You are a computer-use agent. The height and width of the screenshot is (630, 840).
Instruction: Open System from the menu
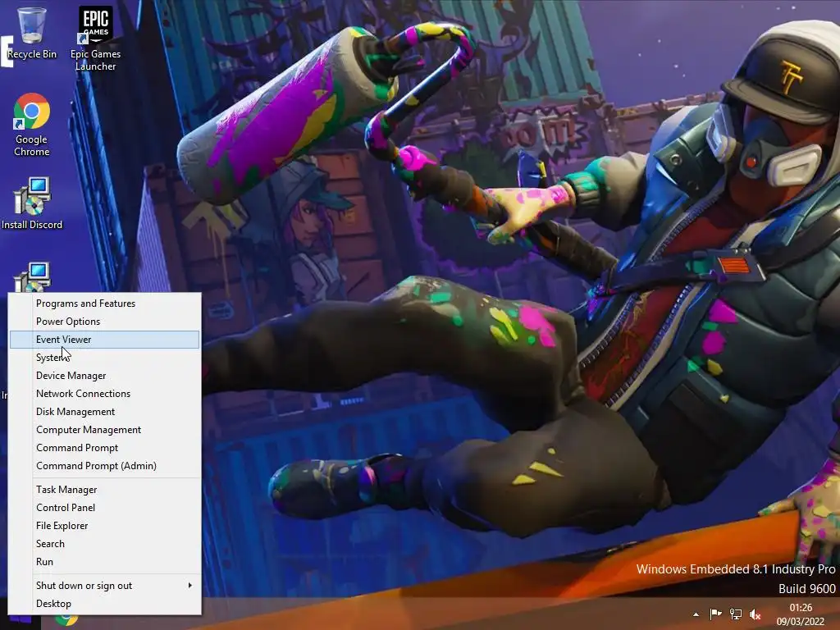(104, 358)
